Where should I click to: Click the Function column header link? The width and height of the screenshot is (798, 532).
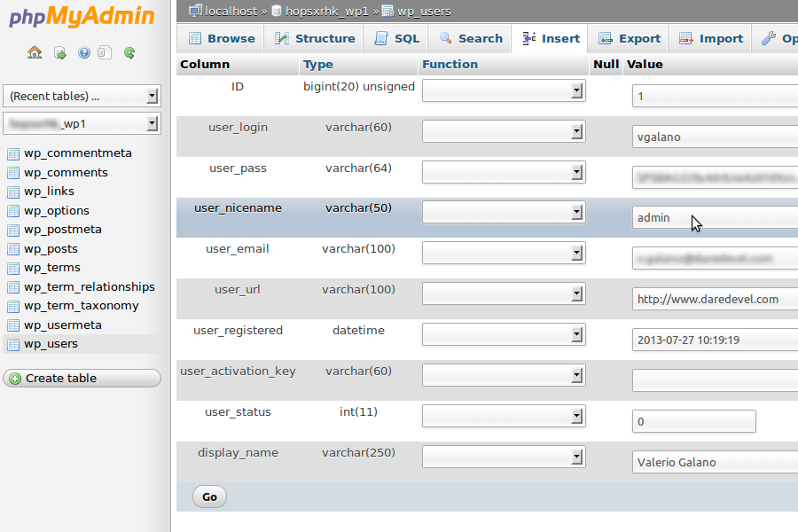point(450,64)
